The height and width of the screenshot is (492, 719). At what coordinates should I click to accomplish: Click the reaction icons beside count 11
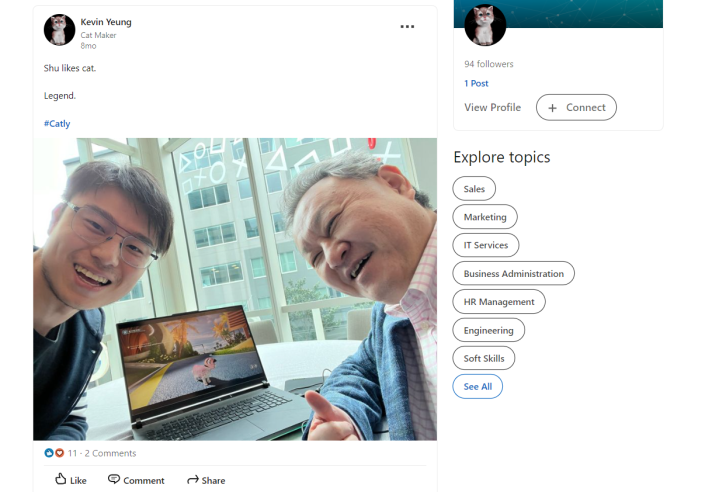pos(54,453)
